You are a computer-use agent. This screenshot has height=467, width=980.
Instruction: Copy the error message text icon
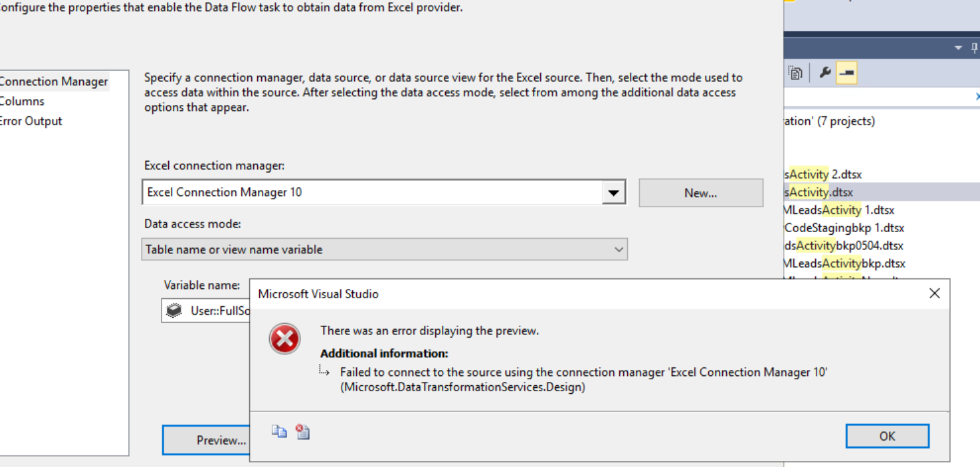click(x=279, y=431)
